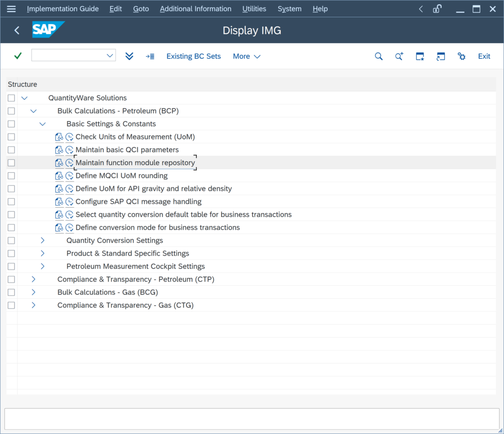The height and width of the screenshot is (434, 504).
Task: Select Define UoM for API gravity and relative density
Action: point(154,188)
